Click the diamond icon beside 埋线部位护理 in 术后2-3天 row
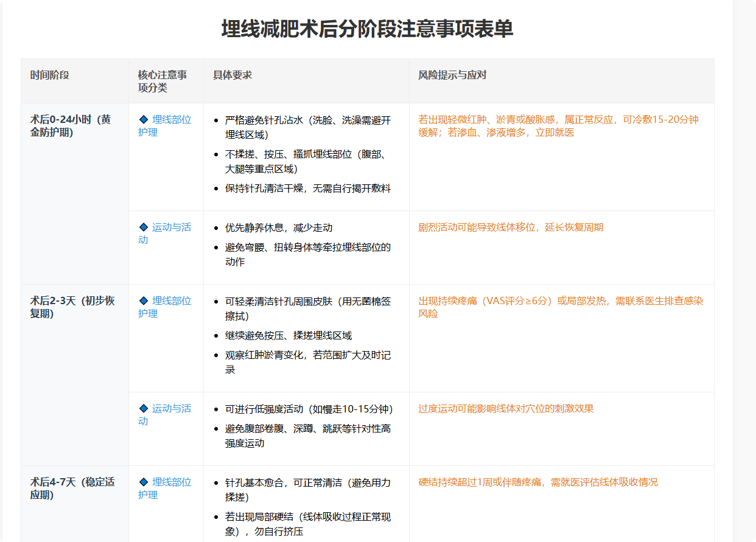Viewport: 756px width, 542px height. tap(144, 301)
